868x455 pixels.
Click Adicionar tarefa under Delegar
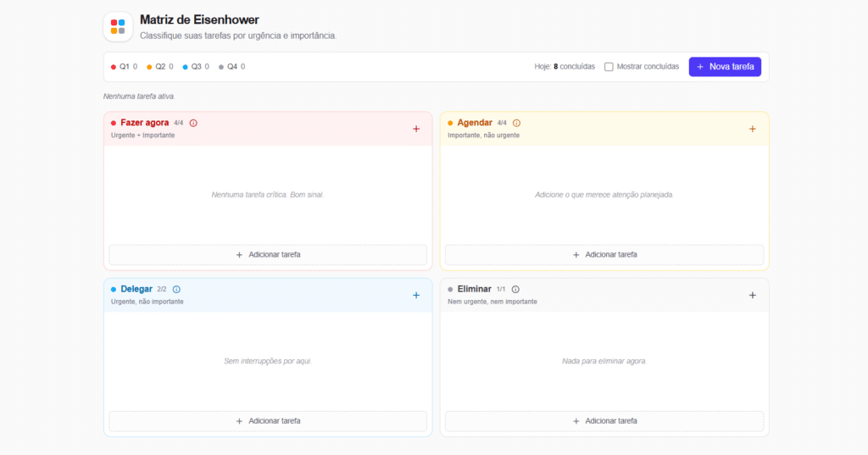(x=268, y=421)
